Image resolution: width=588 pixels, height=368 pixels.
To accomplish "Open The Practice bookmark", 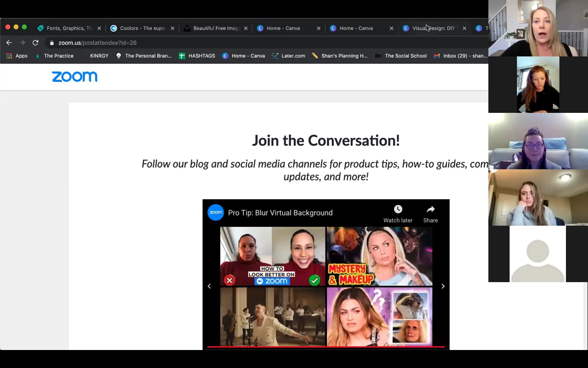I will click(54, 56).
